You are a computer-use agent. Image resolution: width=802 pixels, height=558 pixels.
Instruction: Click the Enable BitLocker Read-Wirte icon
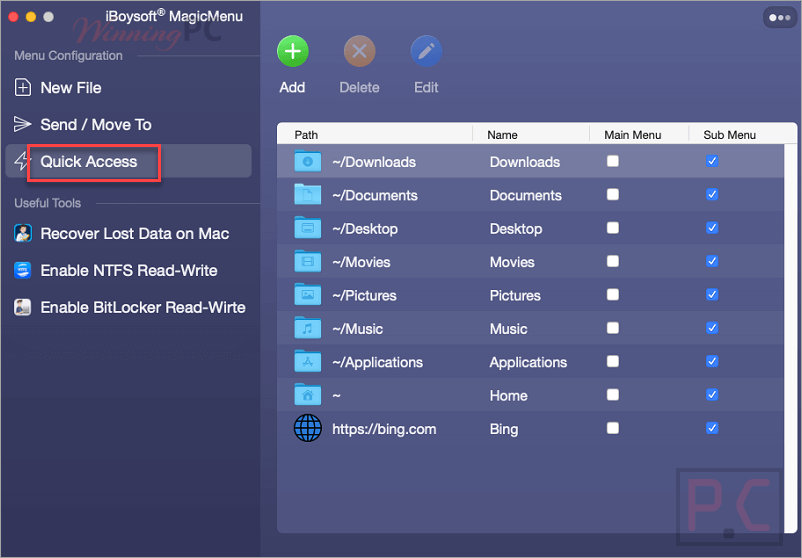click(x=23, y=307)
